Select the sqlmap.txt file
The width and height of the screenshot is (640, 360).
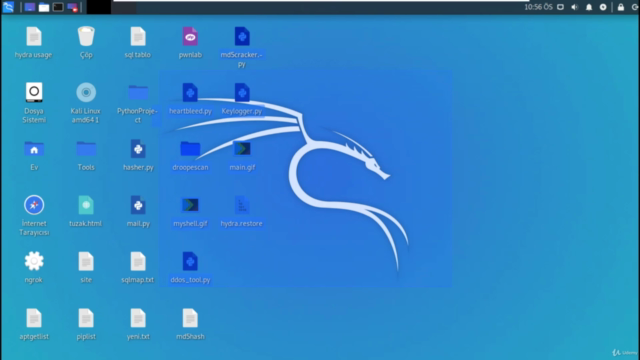[138, 268]
